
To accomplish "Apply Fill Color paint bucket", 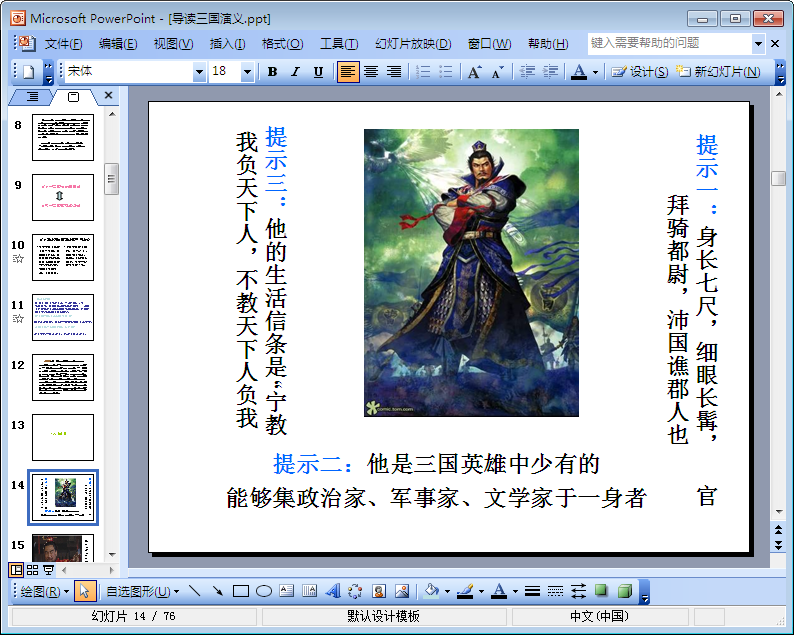I will click(x=431, y=591).
